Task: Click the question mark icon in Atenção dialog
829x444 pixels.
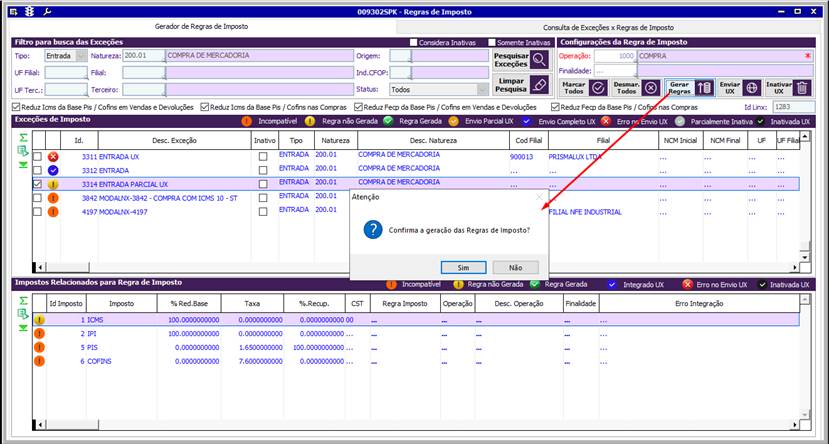Action: click(373, 230)
